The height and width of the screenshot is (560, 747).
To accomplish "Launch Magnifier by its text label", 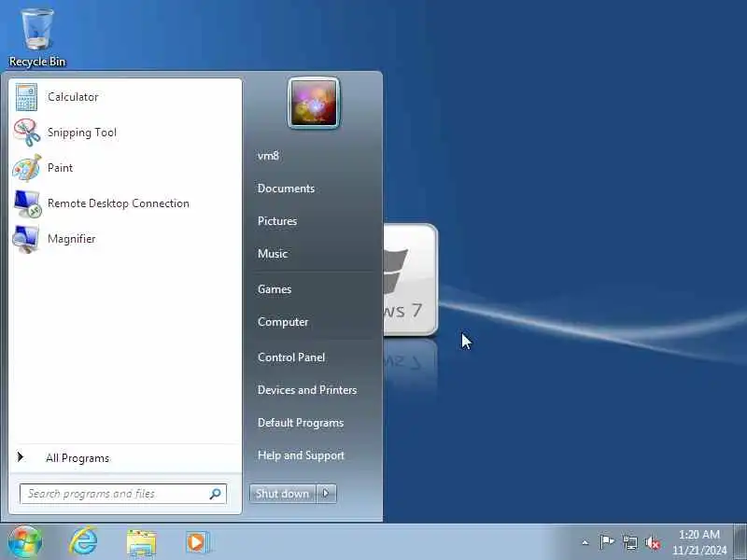I will coord(72,239).
